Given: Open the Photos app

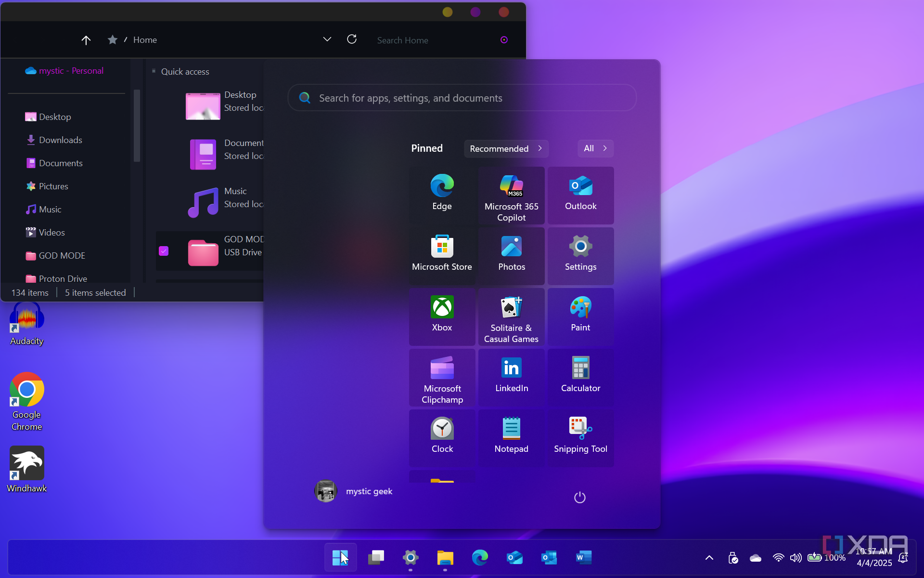Looking at the screenshot, I should pos(511,256).
